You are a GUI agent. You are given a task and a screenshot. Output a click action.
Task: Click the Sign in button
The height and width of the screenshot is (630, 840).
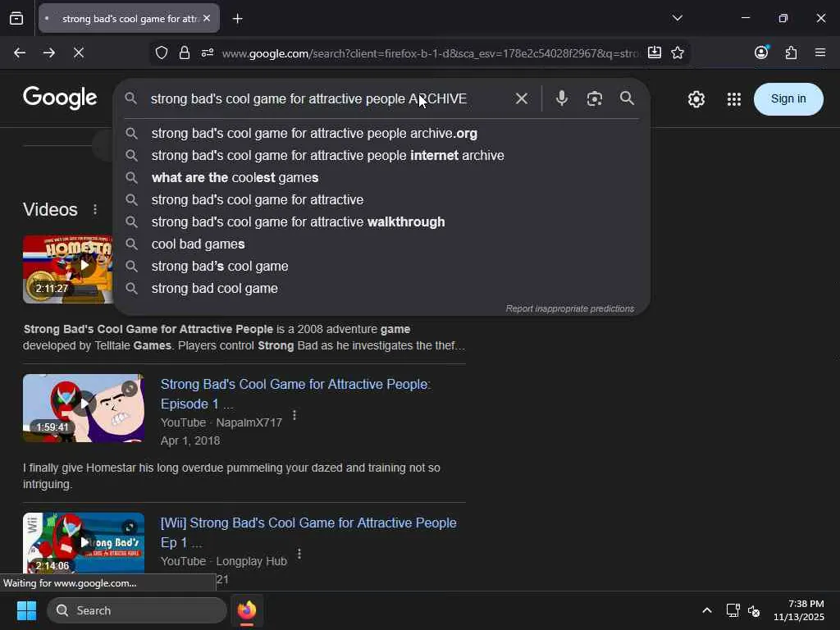pos(788,99)
